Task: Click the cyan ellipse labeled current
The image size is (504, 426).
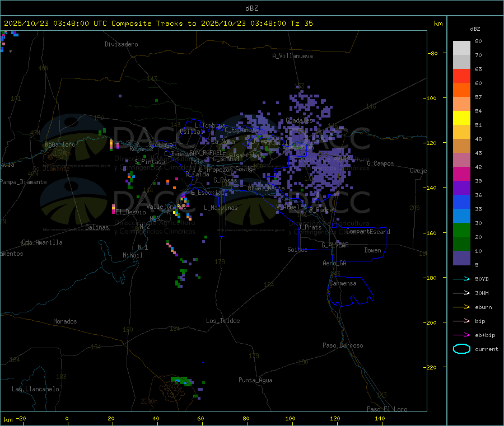Action: pos(461,349)
